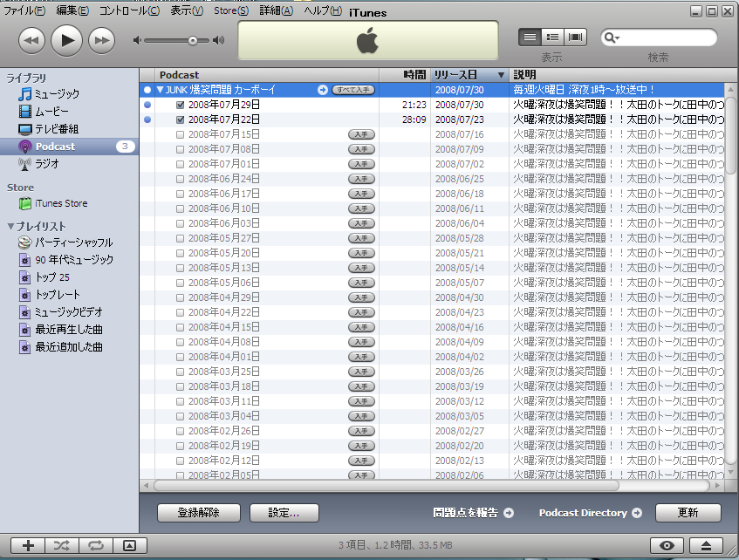Open the search magnifier dropdown
This screenshot has height=560, width=739.
612,38
